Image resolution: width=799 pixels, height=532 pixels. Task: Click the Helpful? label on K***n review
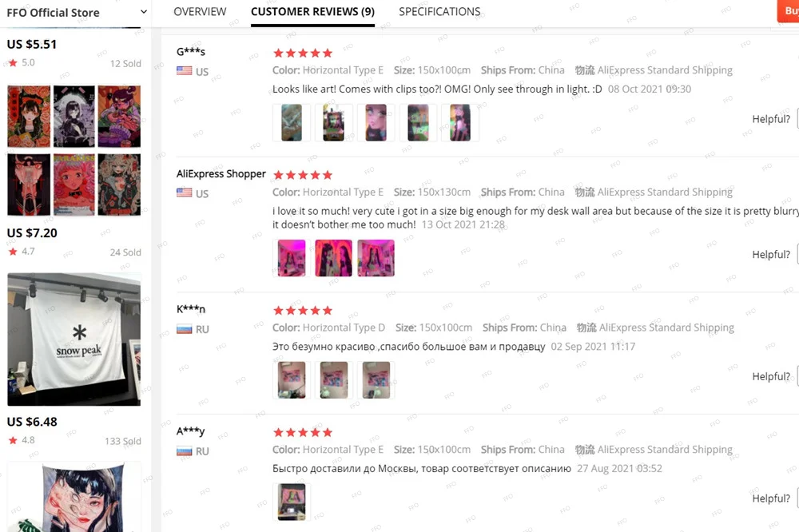pyautogui.click(x=771, y=376)
